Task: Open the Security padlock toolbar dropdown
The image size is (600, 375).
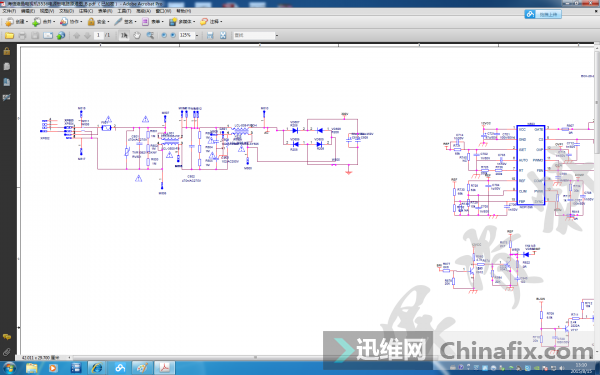Action: (98, 21)
